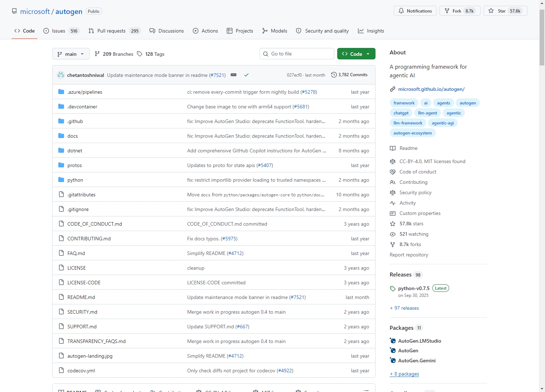The image size is (545, 392).
Task: View the 97 releases link
Action: pyautogui.click(x=404, y=308)
